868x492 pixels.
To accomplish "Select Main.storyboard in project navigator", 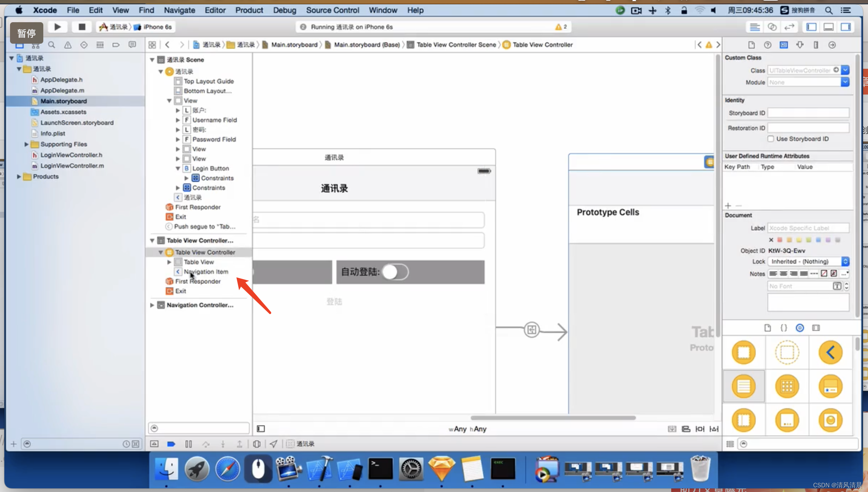I will point(63,101).
